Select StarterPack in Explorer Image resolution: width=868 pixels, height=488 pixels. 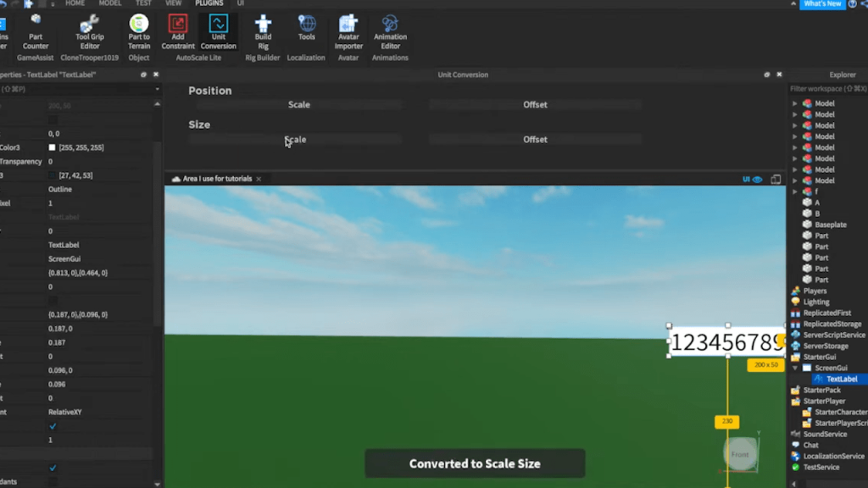pyautogui.click(x=821, y=390)
